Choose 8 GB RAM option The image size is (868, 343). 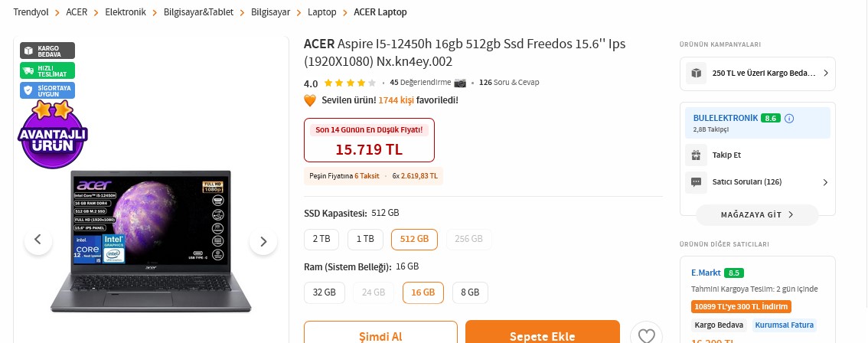(470, 292)
